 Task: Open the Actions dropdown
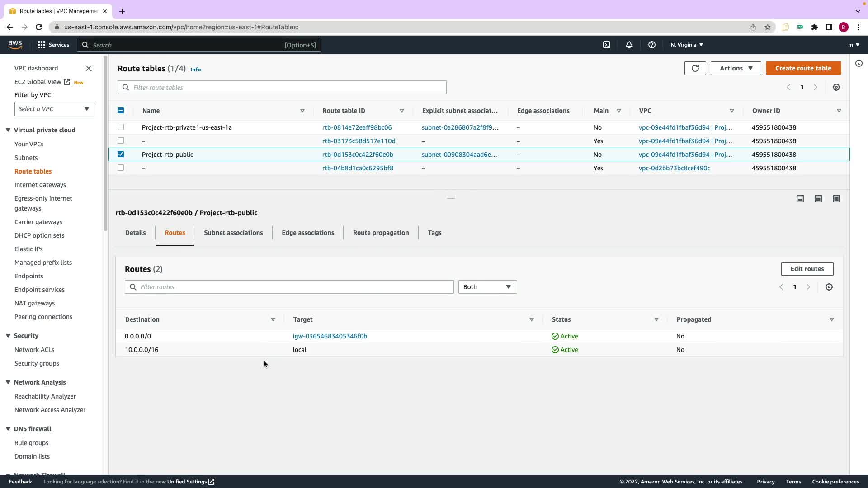point(736,68)
